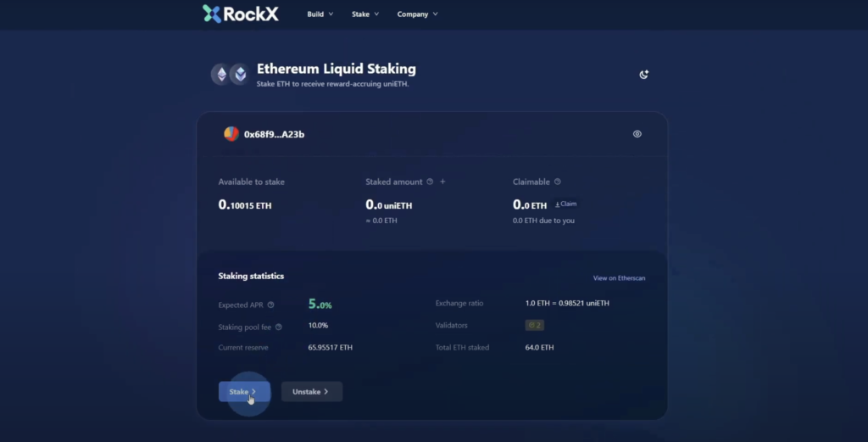Click the Ethereum Liquid Staking heading

(336, 69)
